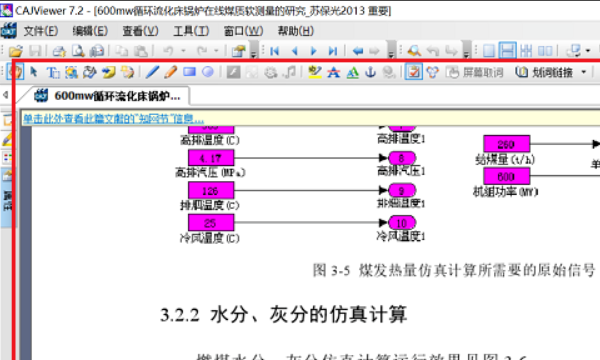Click the Paste clipboard icon

pos(140,50)
